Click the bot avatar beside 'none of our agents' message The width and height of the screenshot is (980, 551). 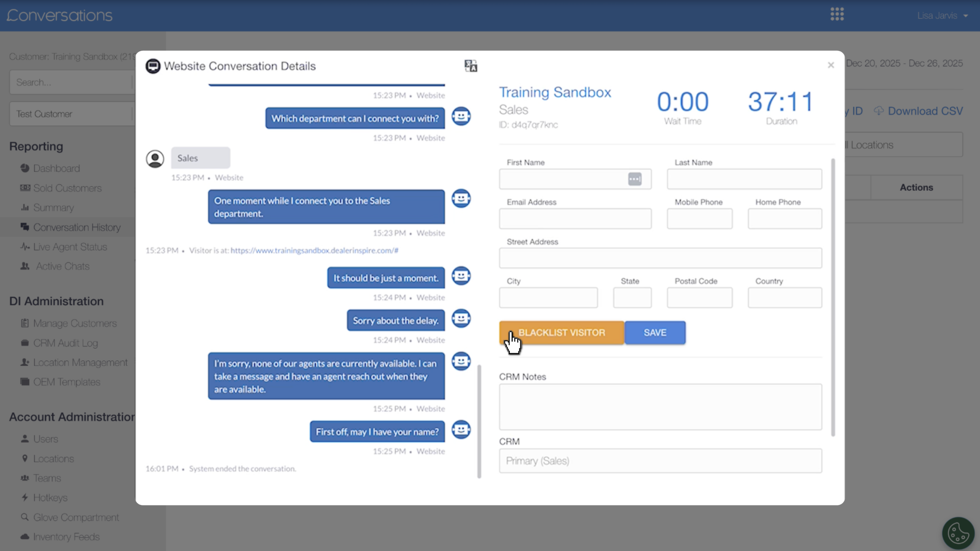(461, 361)
